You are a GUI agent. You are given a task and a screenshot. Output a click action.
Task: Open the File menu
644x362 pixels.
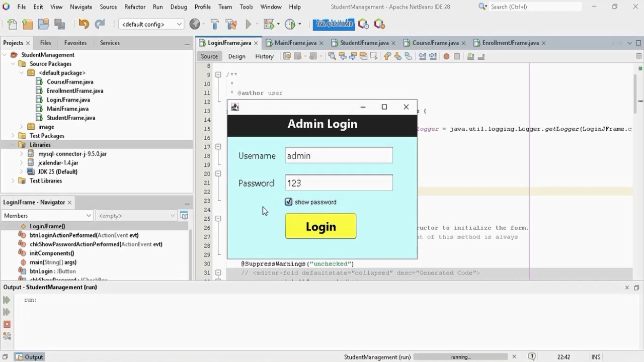pyautogui.click(x=22, y=7)
